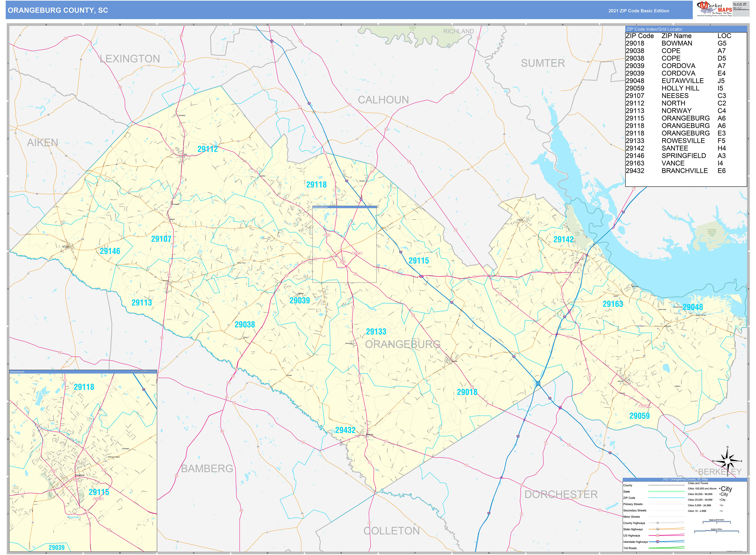This screenshot has height=555, width=756.
Task: Click the 29118 label inside the inset map
Action: 84,387
